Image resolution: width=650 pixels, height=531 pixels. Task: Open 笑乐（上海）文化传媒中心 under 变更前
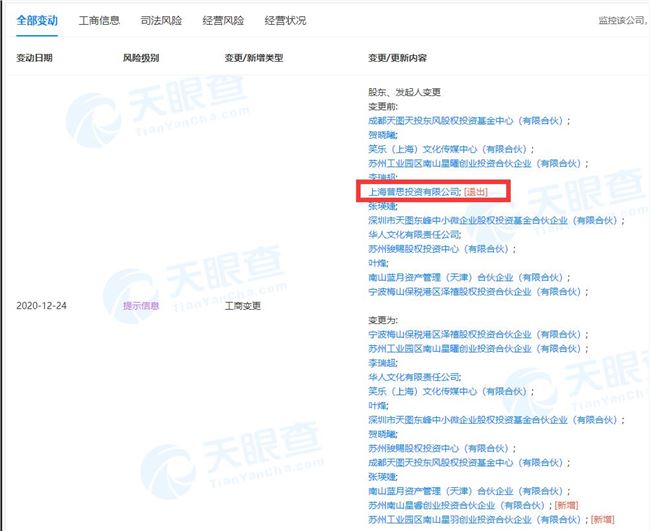(x=447, y=149)
